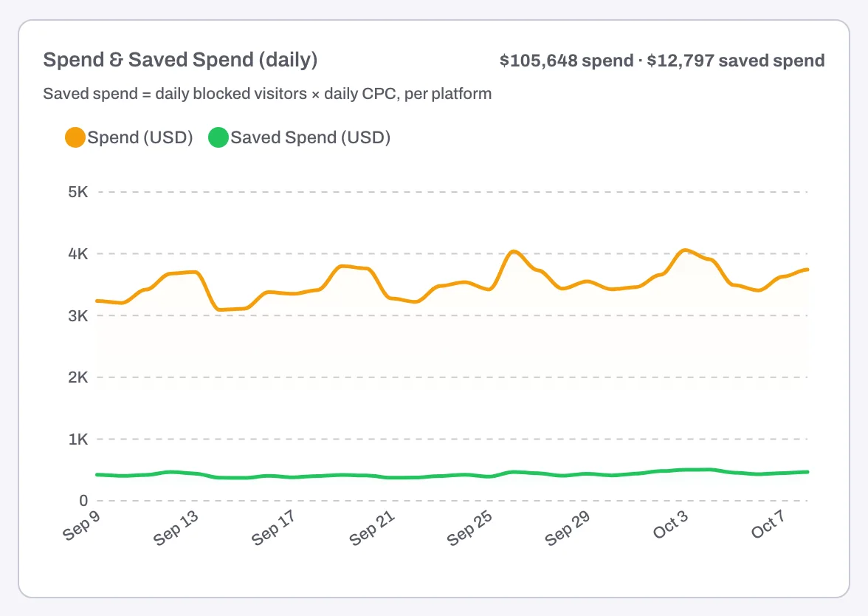Toggle the Saved Spend (USD) legend item

click(x=300, y=137)
